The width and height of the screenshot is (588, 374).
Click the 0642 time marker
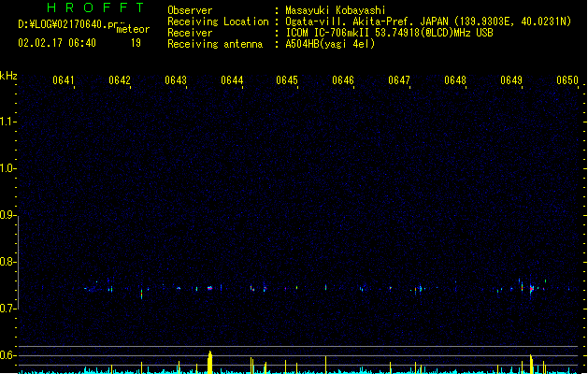pyautogui.click(x=120, y=80)
